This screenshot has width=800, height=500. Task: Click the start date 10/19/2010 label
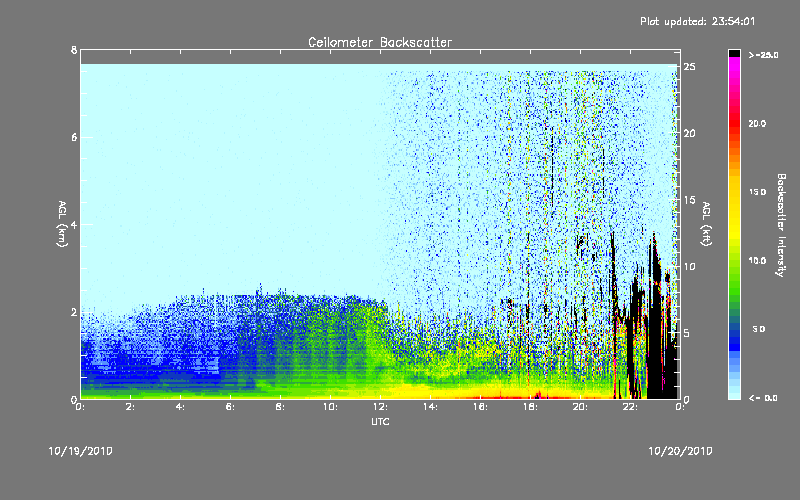(81, 451)
